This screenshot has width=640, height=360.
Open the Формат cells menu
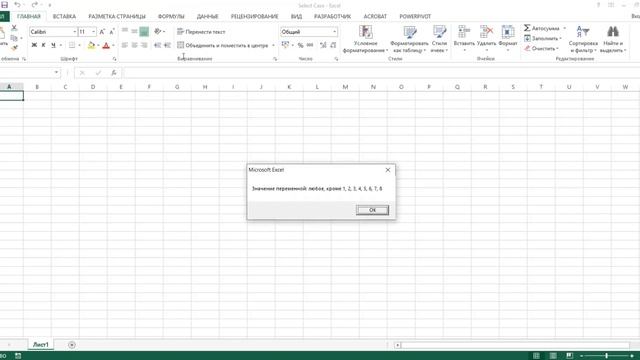point(508,39)
